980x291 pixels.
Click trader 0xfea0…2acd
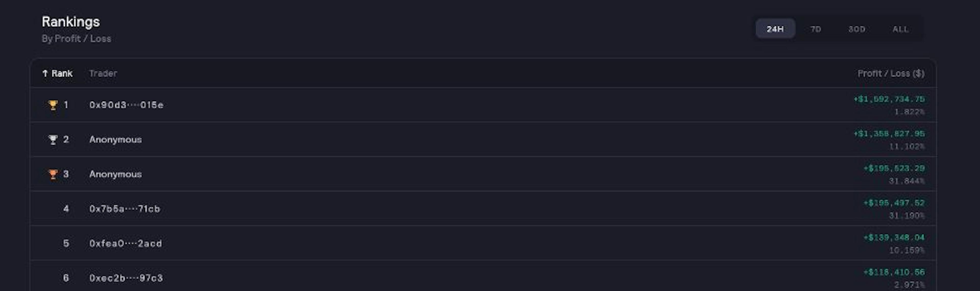[x=125, y=243]
